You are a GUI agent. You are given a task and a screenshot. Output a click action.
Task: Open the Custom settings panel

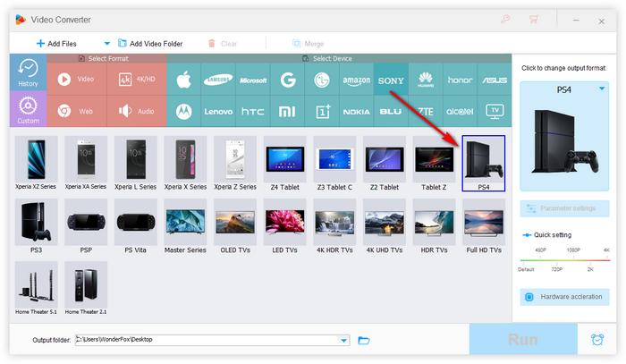point(28,109)
